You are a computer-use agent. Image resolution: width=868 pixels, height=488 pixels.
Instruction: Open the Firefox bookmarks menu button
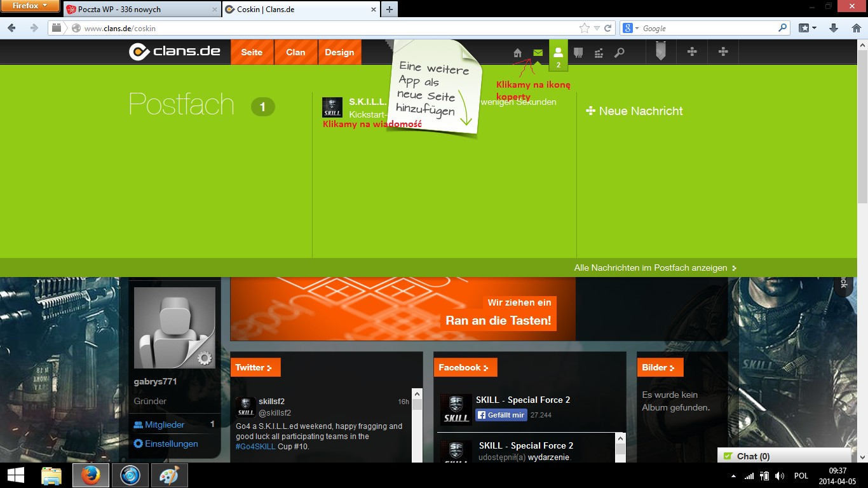point(808,28)
